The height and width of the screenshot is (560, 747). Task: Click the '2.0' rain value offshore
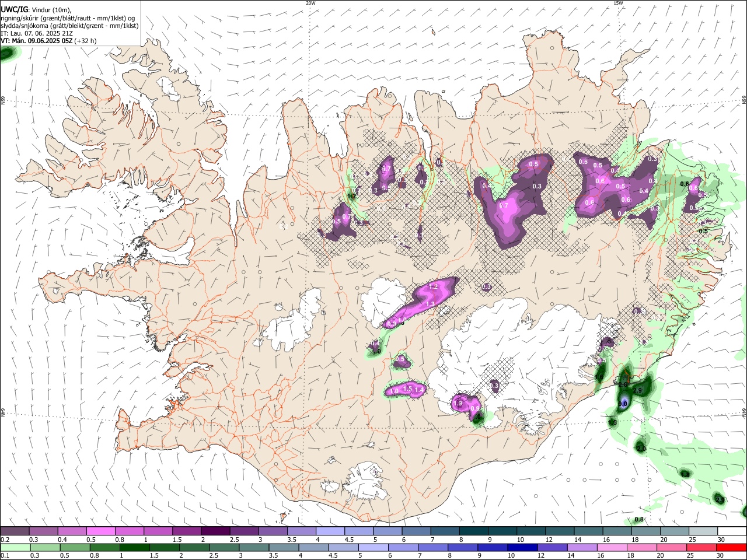click(641, 449)
